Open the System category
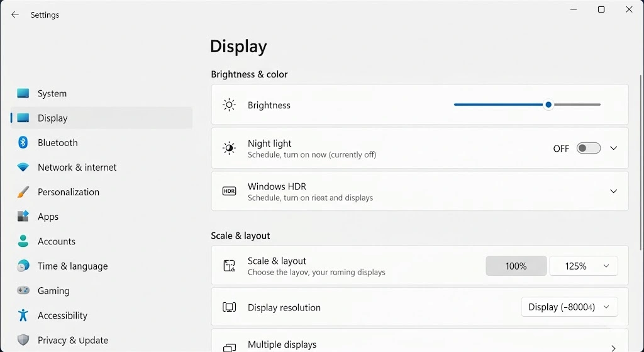 (101, 93)
